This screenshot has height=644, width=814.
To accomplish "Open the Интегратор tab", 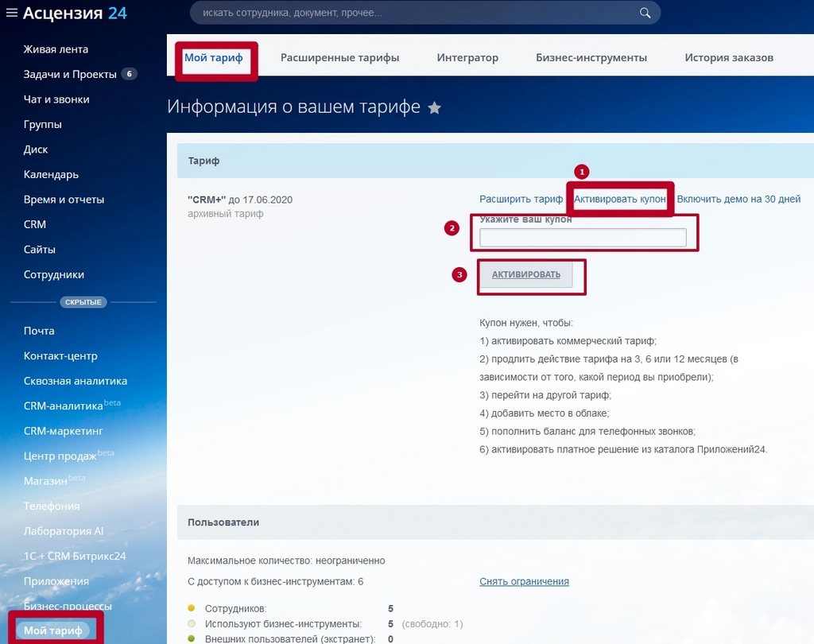I will click(x=467, y=58).
